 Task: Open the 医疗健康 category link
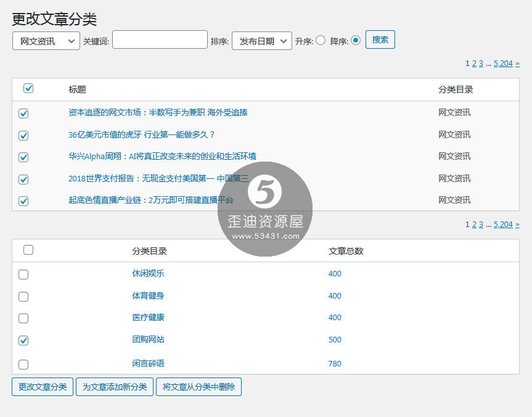[148, 318]
